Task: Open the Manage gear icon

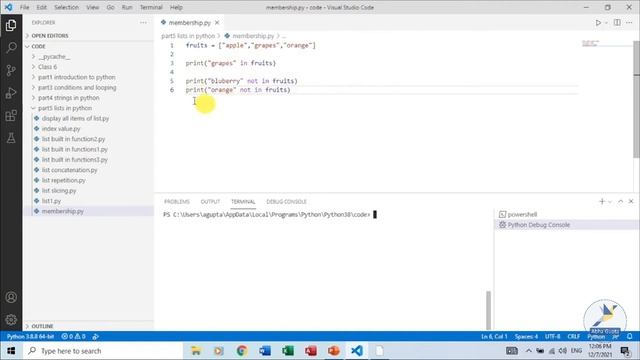Action: (x=11, y=320)
